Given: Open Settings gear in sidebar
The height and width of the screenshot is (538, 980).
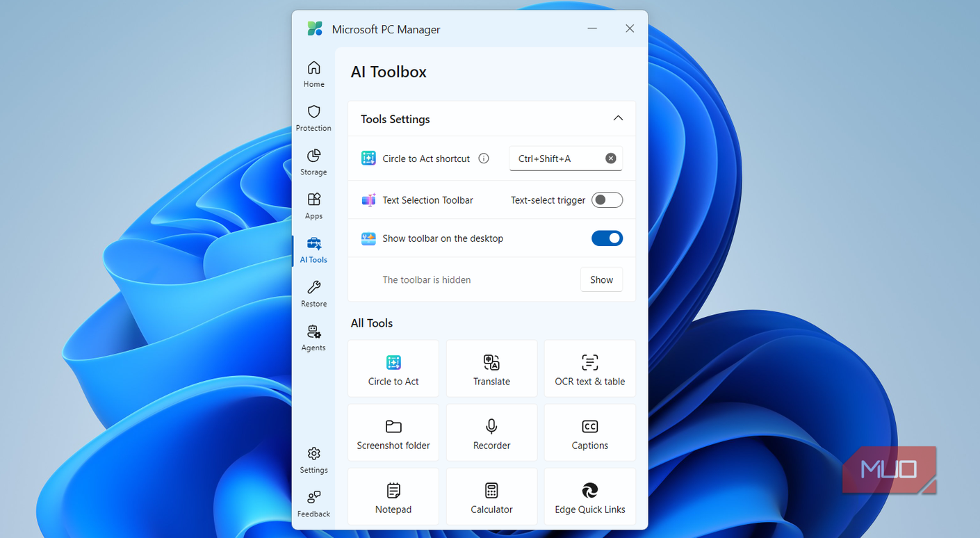Looking at the screenshot, I should (x=313, y=459).
